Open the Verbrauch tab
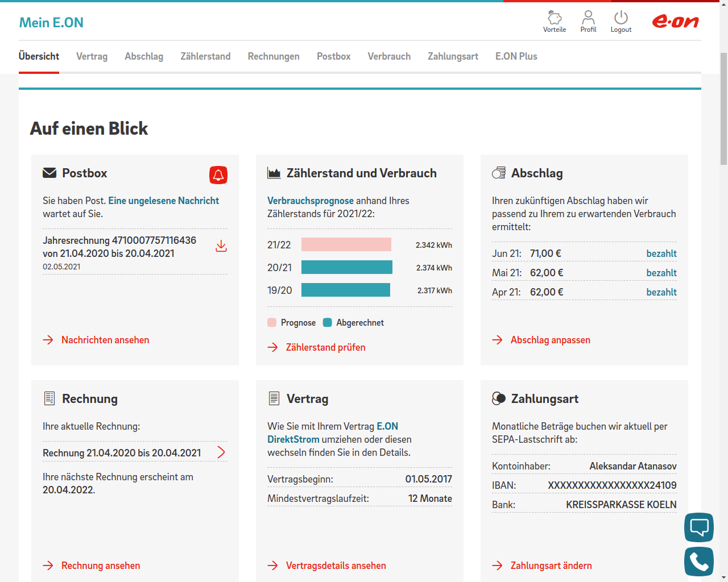The height and width of the screenshot is (582, 728). click(x=389, y=56)
